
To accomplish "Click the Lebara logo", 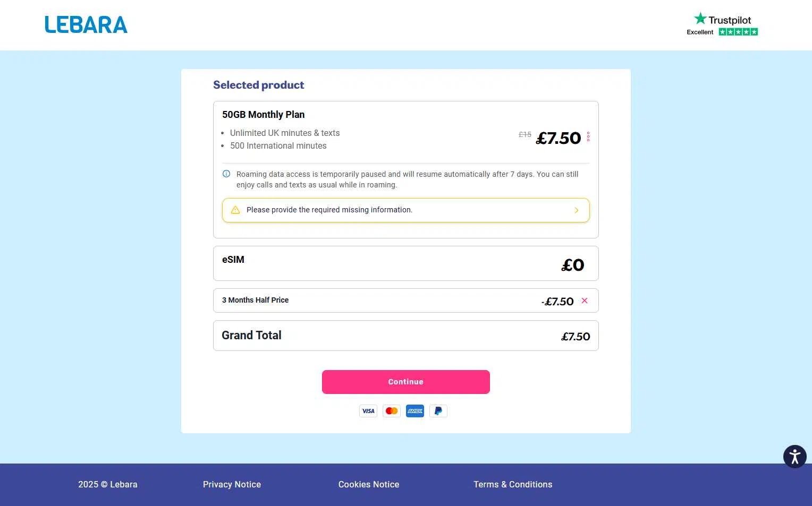I will [86, 25].
